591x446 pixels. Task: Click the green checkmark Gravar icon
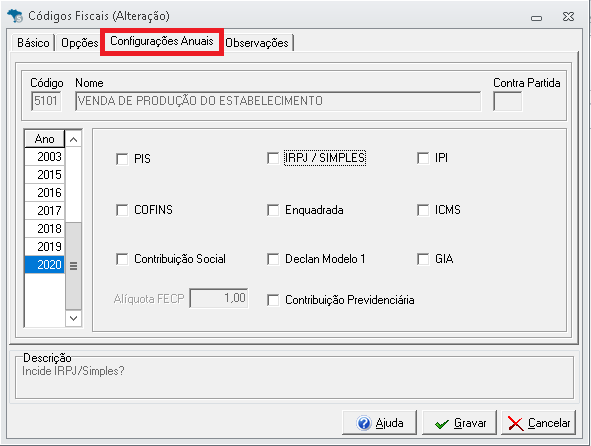pos(442,424)
